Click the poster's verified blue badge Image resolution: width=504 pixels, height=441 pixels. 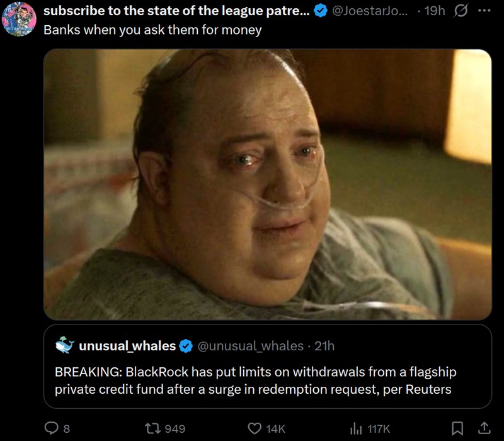click(x=321, y=11)
